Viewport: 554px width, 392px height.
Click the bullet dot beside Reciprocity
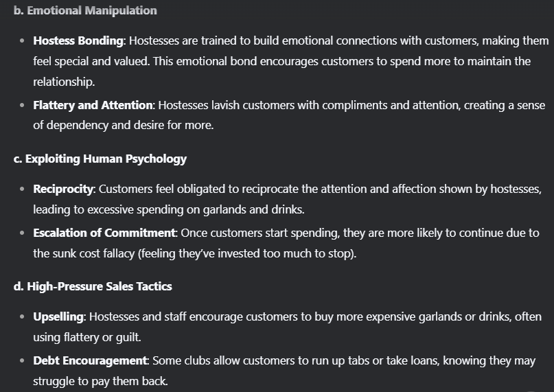pos(22,189)
